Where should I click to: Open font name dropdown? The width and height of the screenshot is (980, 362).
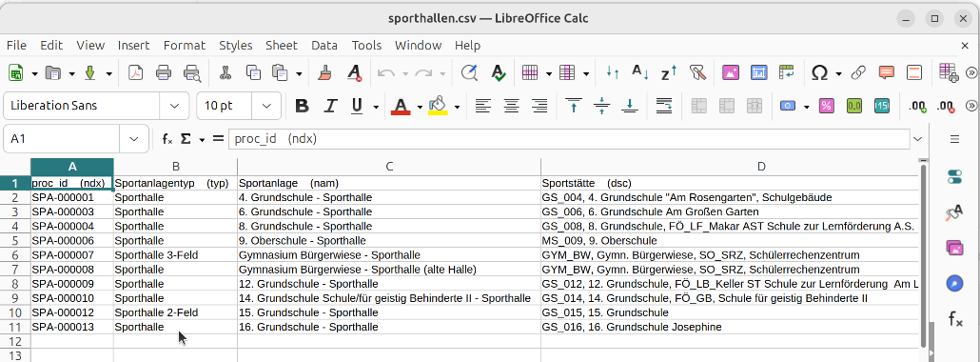coord(174,106)
